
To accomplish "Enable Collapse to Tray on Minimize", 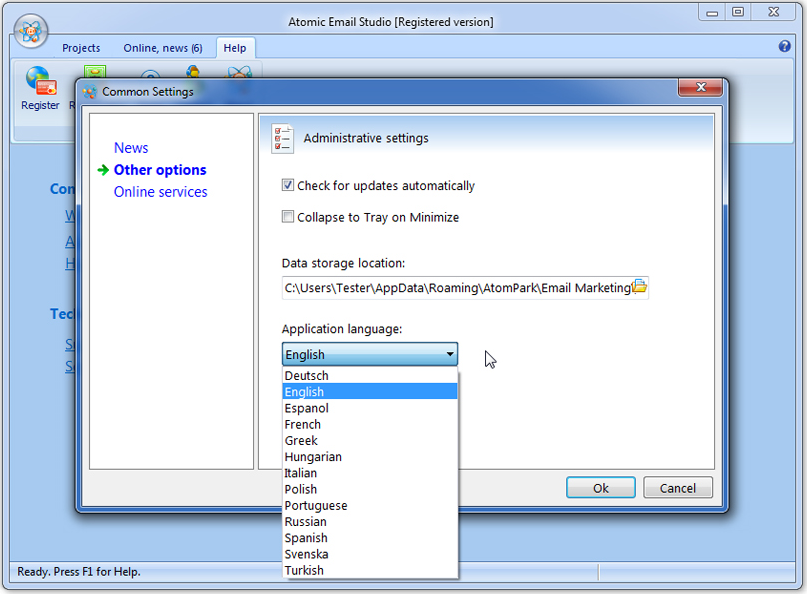I will [287, 217].
